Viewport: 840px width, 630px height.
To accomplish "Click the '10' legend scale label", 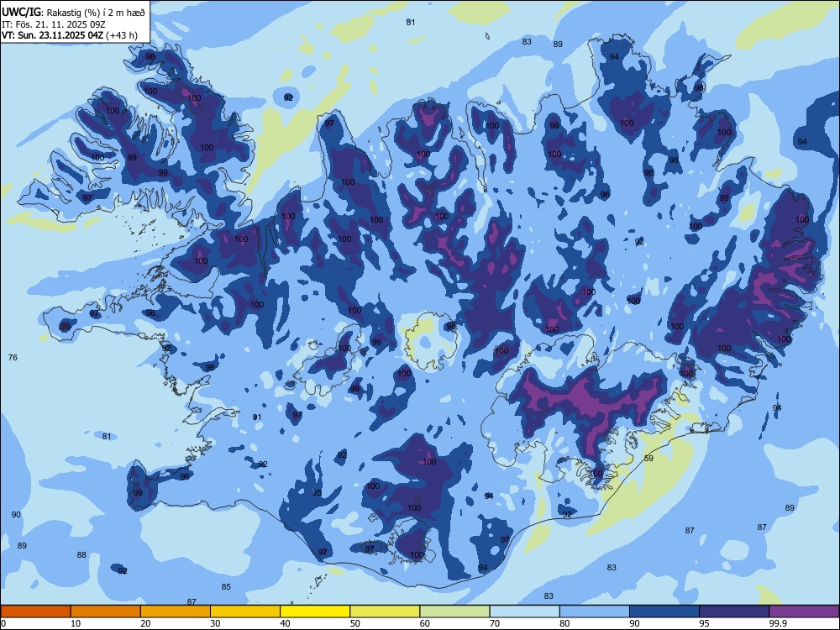I will pos(76,623).
